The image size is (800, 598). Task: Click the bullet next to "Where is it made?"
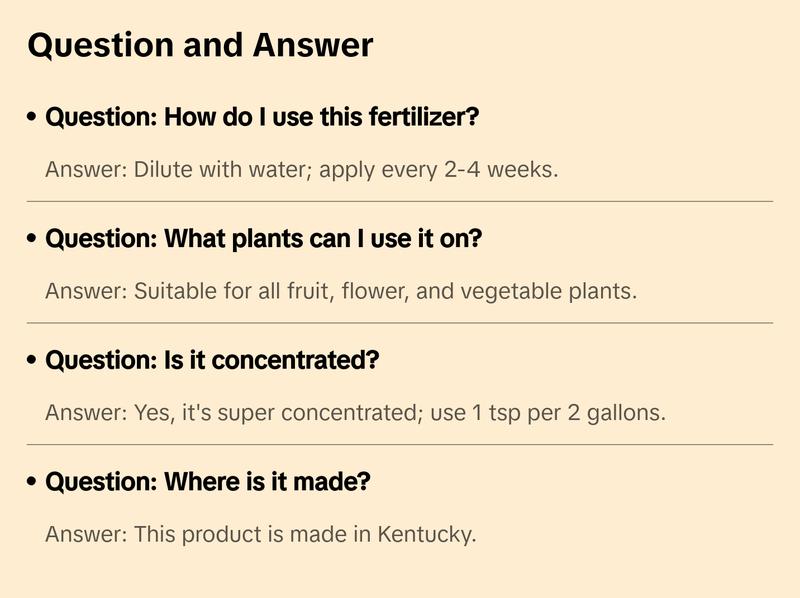33,483
